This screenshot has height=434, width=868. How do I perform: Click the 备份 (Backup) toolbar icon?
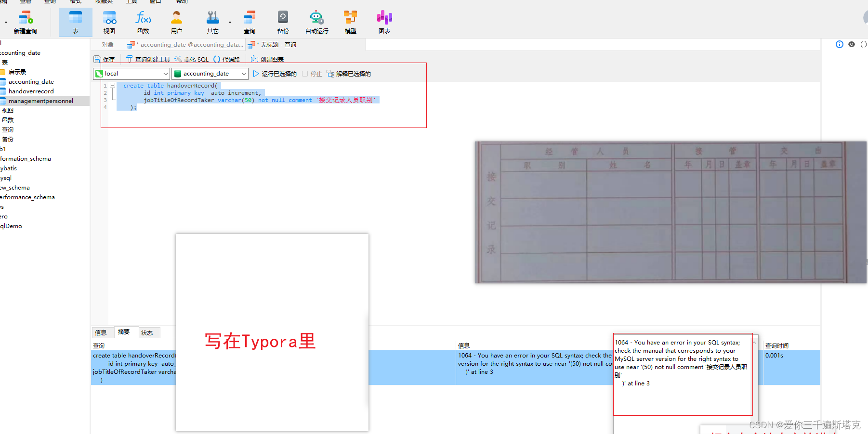pyautogui.click(x=283, y=22)
